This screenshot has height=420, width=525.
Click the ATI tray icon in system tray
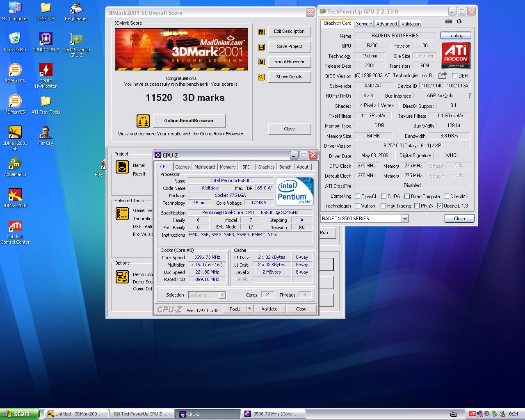[x=472, y=414]
